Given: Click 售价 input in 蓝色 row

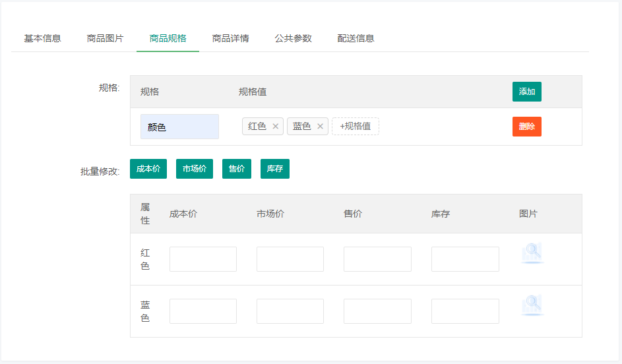Looking at the screenshot, I should 378,311.
